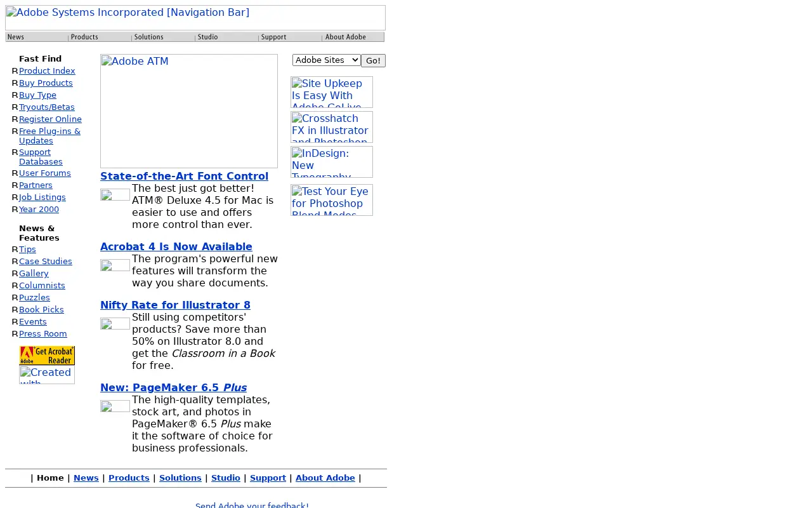
Task: Open Acrobat 4 Is Now Available headline
Action: coord(176,247)
